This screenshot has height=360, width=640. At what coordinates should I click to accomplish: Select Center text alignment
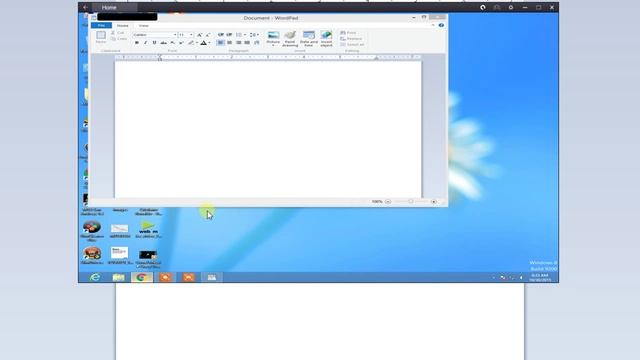point(229,43)
